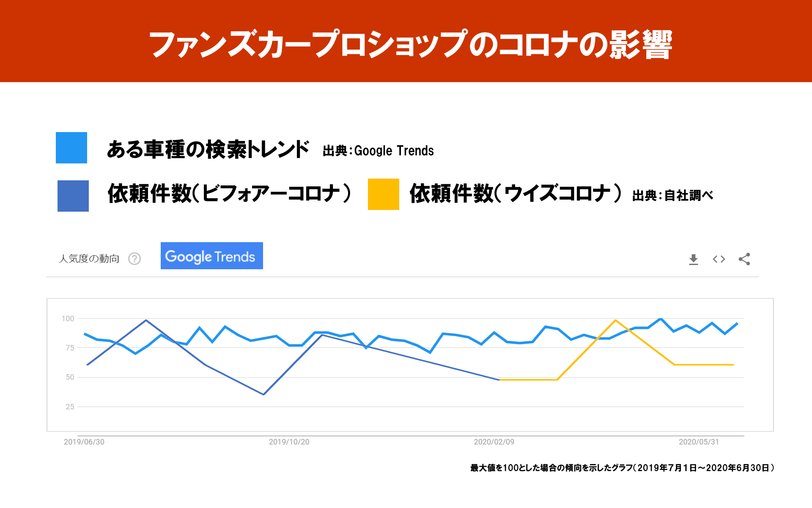
Task: Click the 2019/06/30 axis date label
Action: tap(84, 442)
